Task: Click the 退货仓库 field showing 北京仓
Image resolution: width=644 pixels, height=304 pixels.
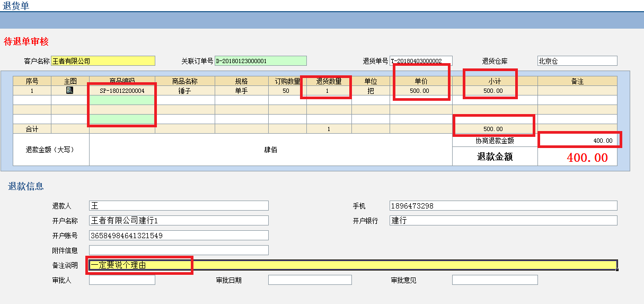Action: tap(577, 61)
